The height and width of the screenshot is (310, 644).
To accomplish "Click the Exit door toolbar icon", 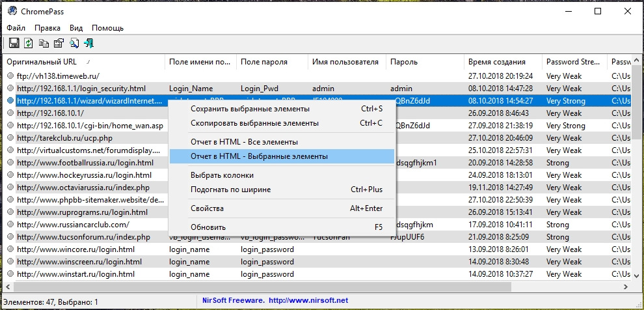I will [88, 43].
